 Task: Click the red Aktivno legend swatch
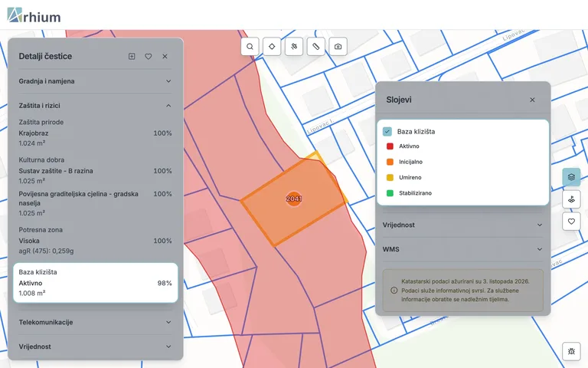[390, 146]
